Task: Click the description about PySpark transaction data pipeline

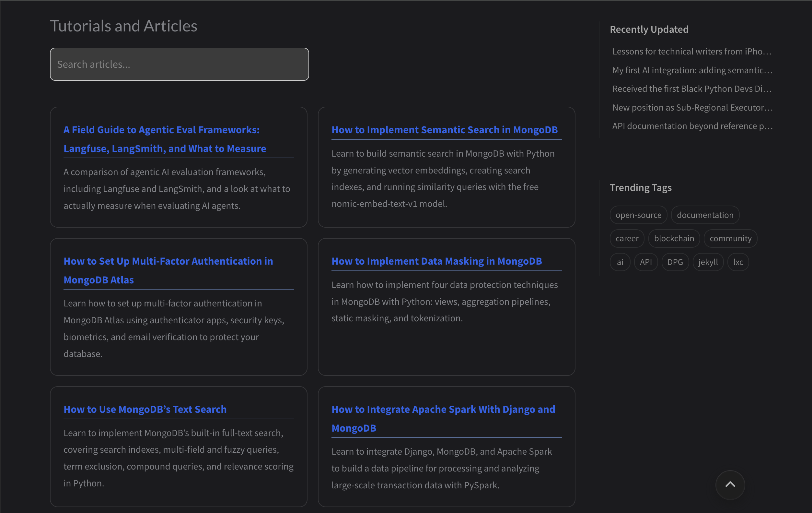Action: 442,468
